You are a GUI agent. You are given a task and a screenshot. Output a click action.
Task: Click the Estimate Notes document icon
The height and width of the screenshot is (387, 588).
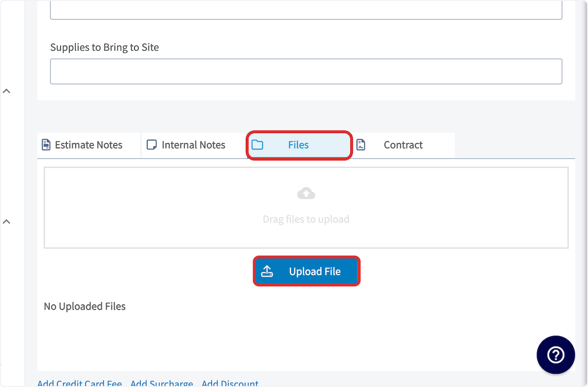pos(46,145)
